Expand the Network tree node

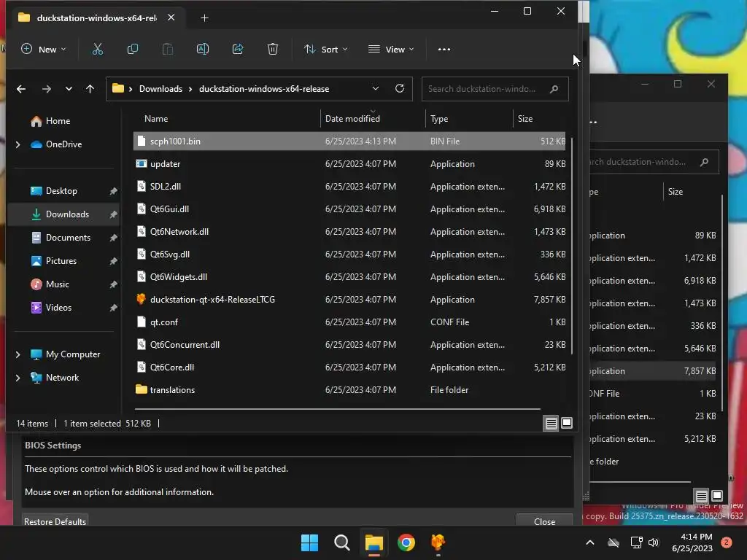tap(18, 378)
